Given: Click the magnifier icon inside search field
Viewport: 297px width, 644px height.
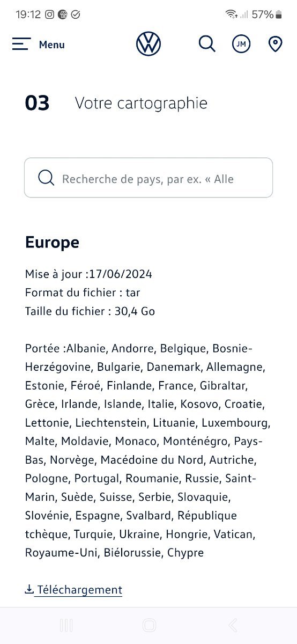Looking at the screenshot, I should tap(47, 178).
